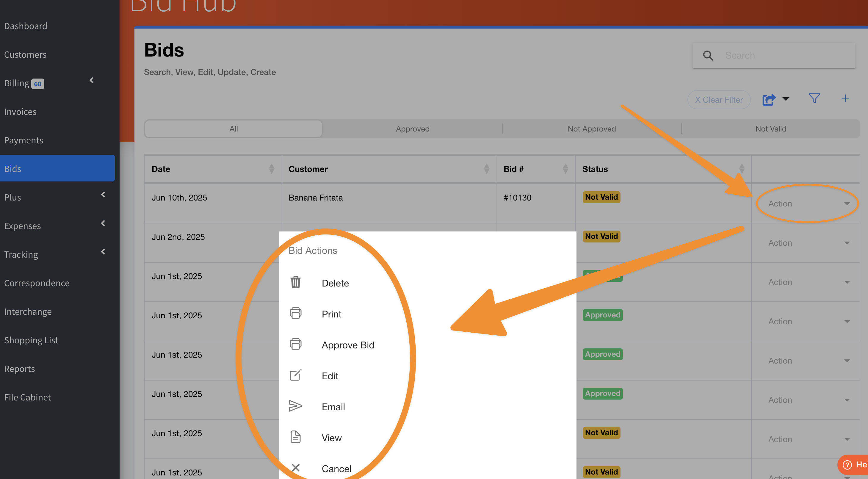This screenshot has width=868, height=479.
Task: Select the Approved tab
Action: click(413, 129)
